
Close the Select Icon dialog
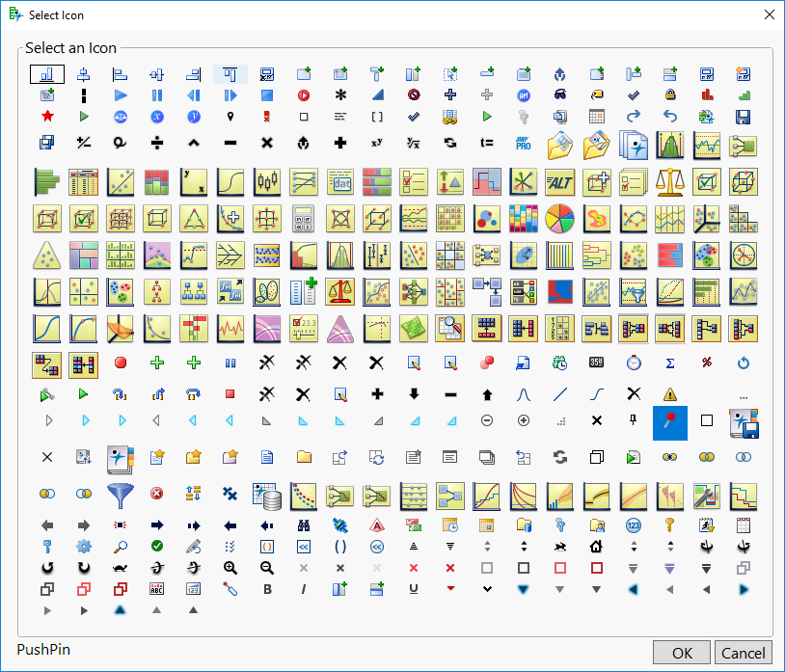(770, 14)
